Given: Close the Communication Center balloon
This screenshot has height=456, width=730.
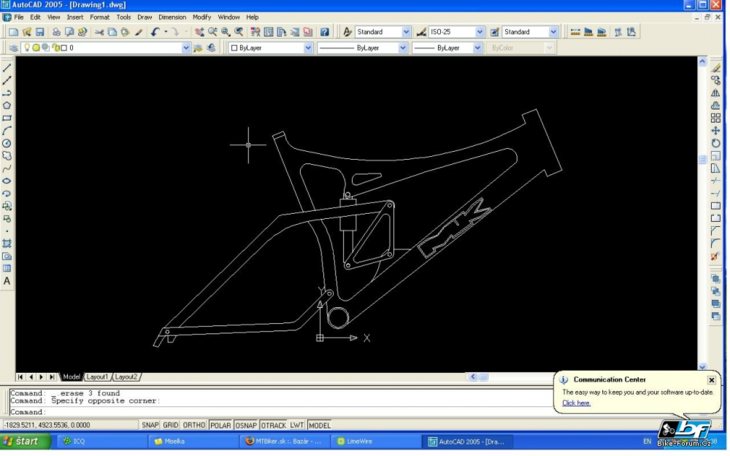Looking at the screenshot, I should (713, 381).
